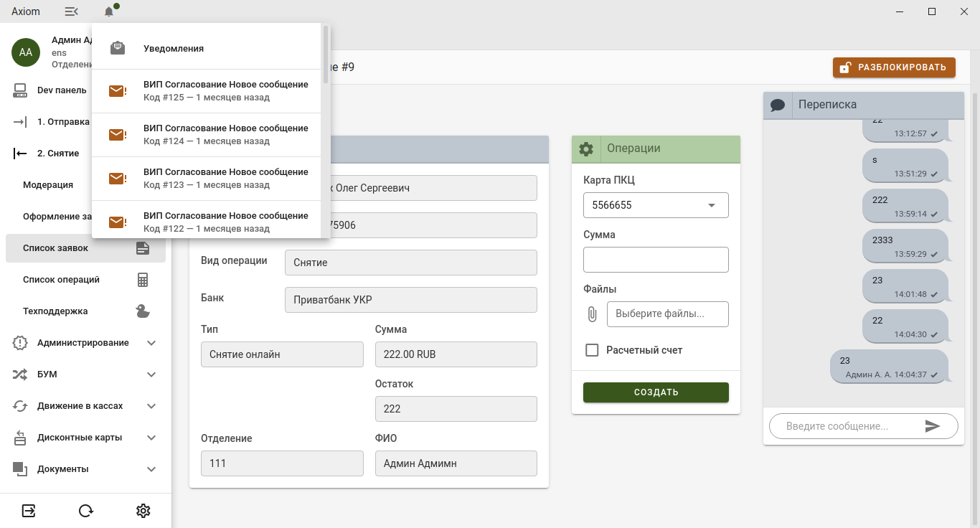Click the Дисконтные карты card icon
980x528 pixels.
[20, 438]
